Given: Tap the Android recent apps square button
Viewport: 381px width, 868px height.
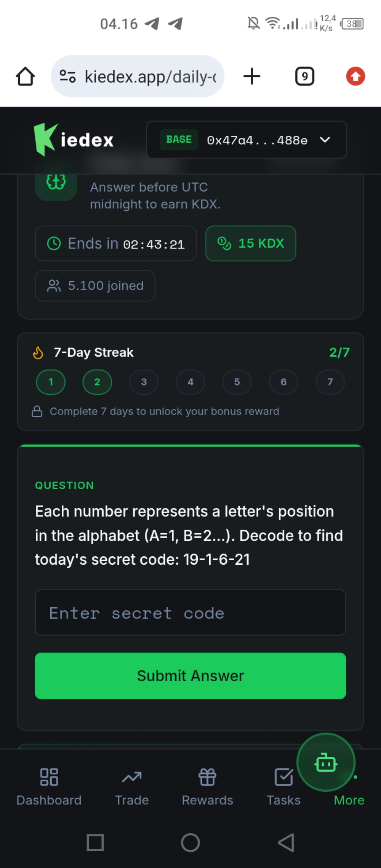Looking at the screenshot, I should (95, 842).
